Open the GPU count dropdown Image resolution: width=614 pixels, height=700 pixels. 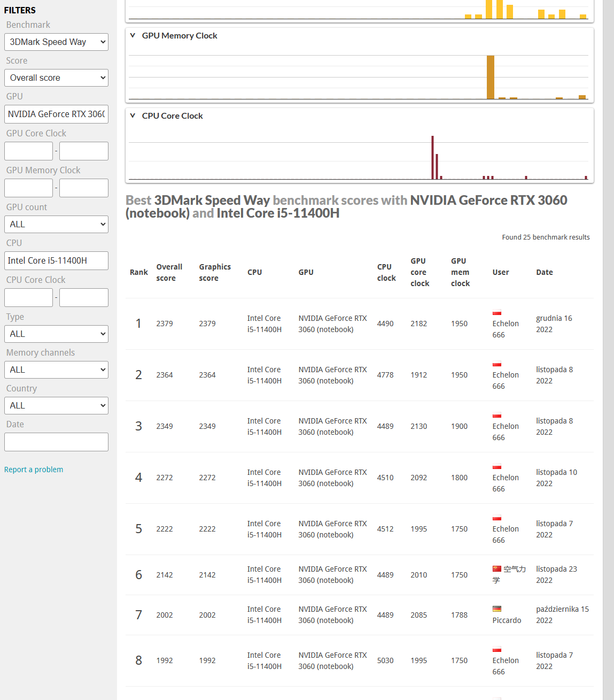pyautogui.click(x=56, y=225)
